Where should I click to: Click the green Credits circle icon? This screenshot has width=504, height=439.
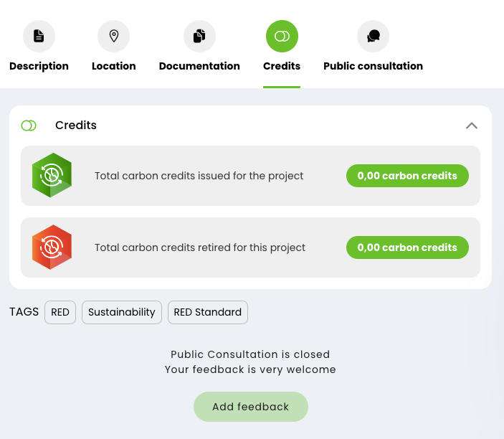click(x=282, y=36)
